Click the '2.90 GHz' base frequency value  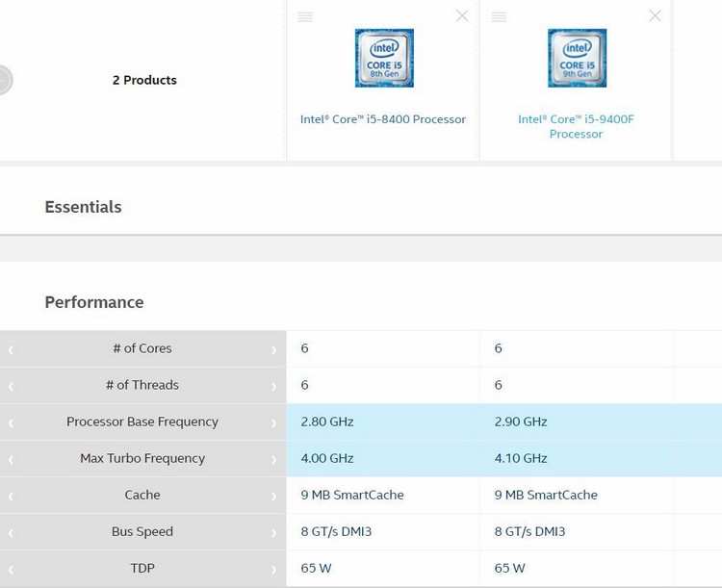pos(521,422)
